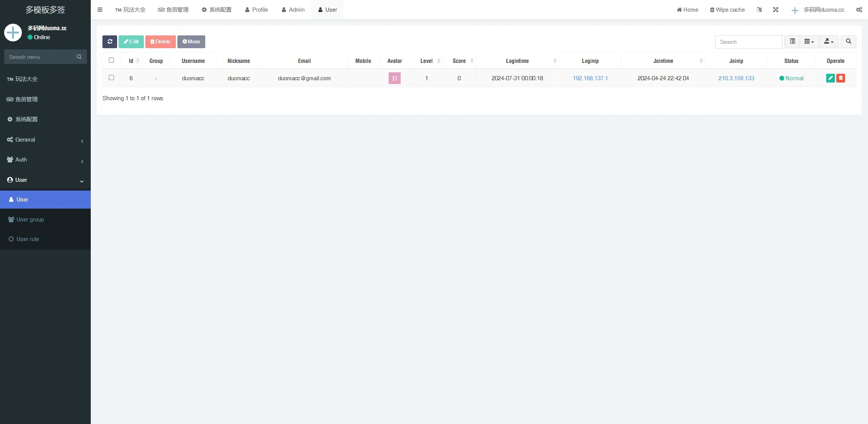Viewport: 868px width, 424px height.
Task: Click the green edit pencil icon in row
Action: tap(830, 78)
